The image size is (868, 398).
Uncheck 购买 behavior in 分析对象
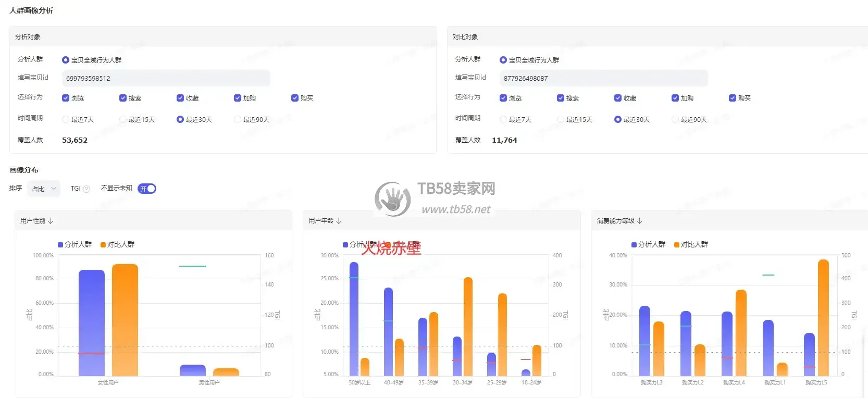pos(295,98)
